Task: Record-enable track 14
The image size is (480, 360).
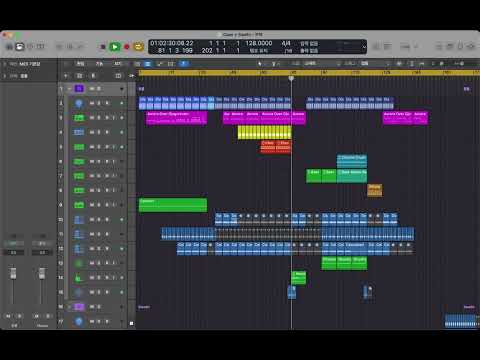Action: [x=107, y=278]
